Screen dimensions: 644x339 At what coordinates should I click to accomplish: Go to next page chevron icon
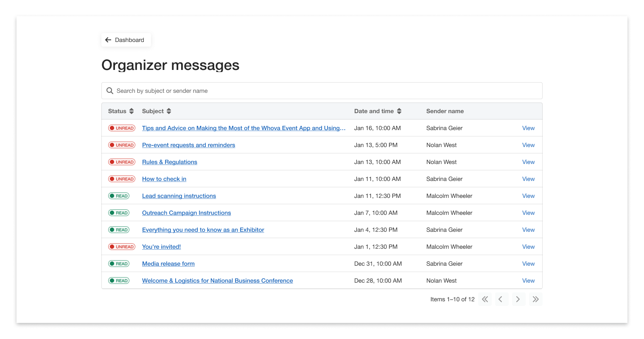click(x=518, y=299)
